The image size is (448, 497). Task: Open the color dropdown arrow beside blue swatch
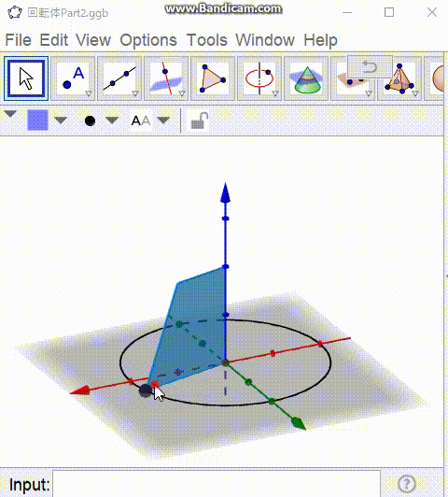[61, 121]
